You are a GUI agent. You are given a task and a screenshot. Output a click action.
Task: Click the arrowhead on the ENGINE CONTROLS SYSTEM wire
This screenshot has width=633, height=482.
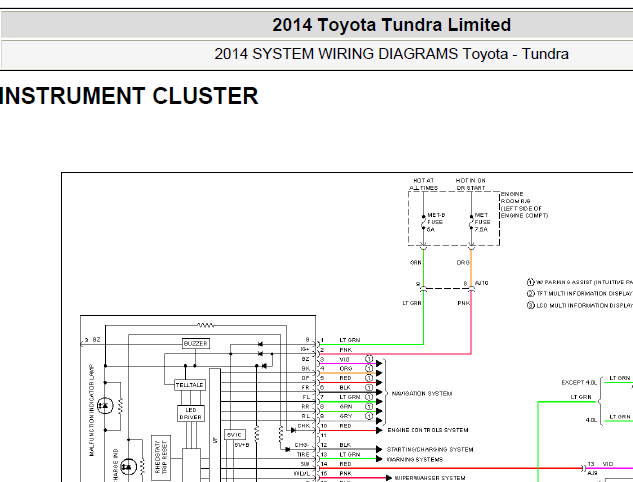tap(379, 430)
